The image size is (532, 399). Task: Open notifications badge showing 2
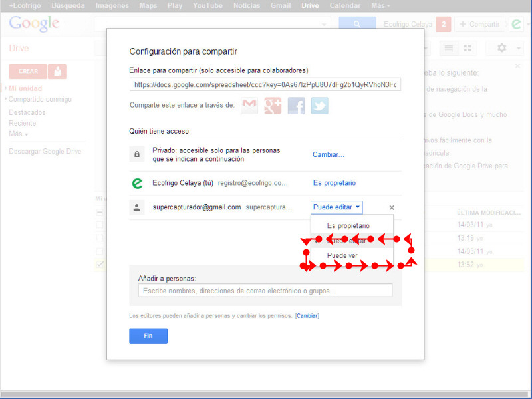(443, 24)
